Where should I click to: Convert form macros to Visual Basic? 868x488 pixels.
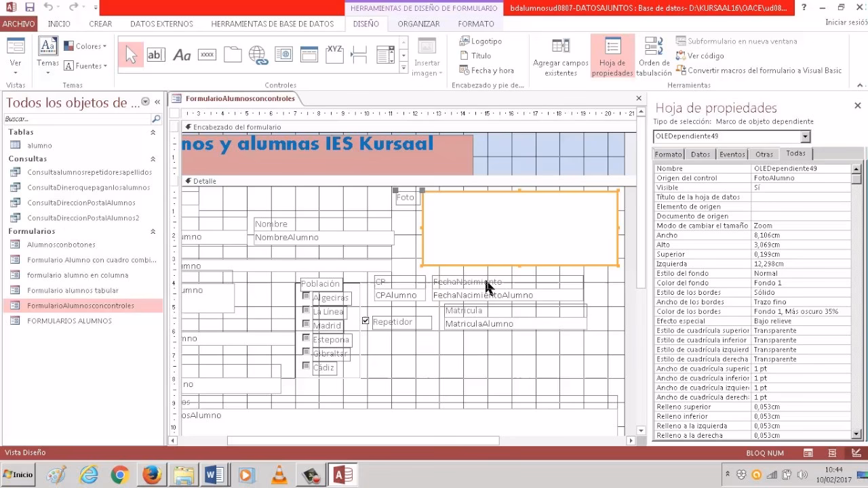[x=759, y=70]
